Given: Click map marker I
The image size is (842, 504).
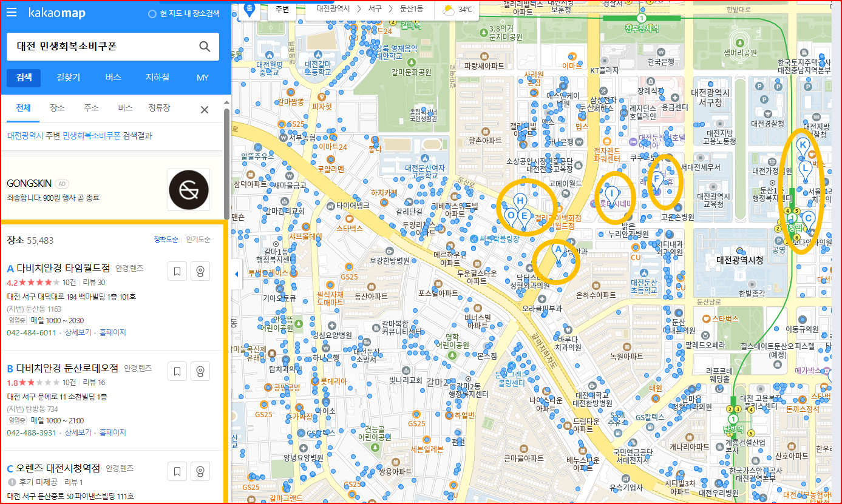Looking at the screenshot, I should [613, 195].
